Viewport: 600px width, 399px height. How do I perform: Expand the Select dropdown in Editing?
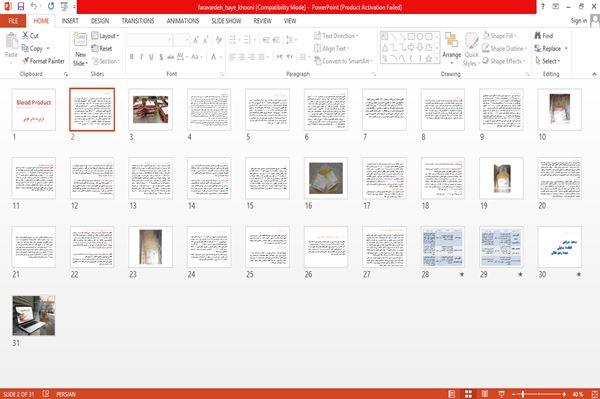[x=548, y=61]
